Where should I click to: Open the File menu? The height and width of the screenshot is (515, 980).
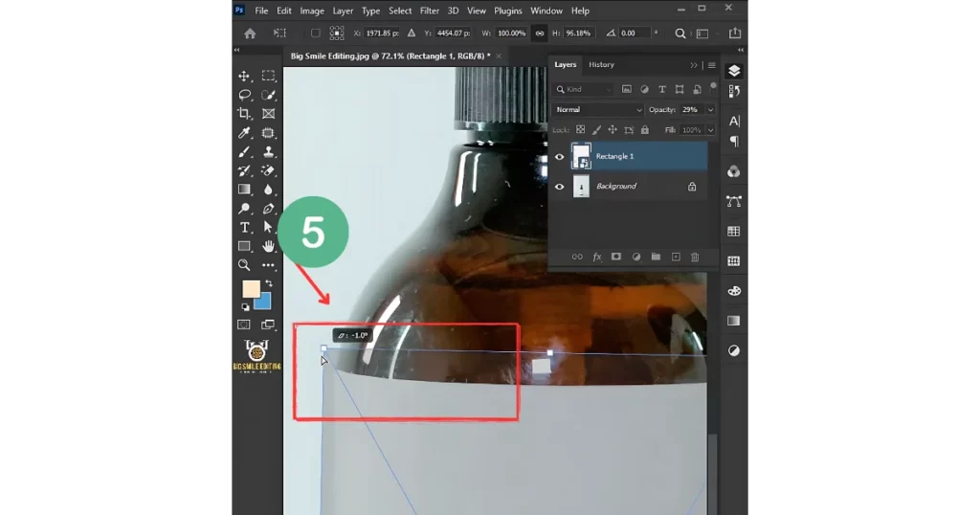click(261, 11)
